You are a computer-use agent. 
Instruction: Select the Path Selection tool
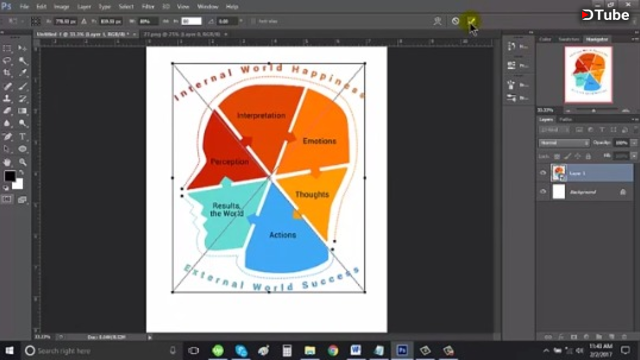pos(7,149)
